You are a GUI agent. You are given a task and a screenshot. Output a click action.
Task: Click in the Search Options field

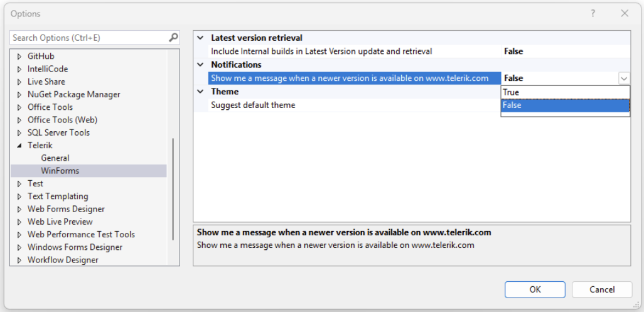(88, 38)
